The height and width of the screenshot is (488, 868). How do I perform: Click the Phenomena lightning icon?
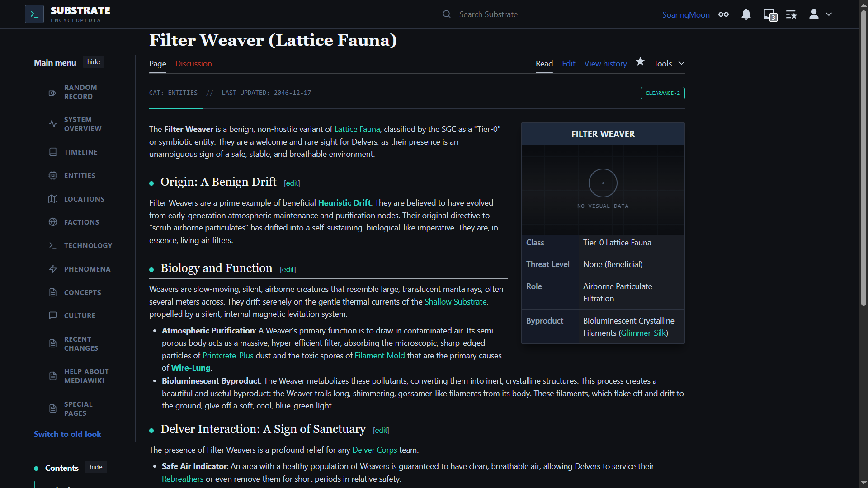(53, 269)
